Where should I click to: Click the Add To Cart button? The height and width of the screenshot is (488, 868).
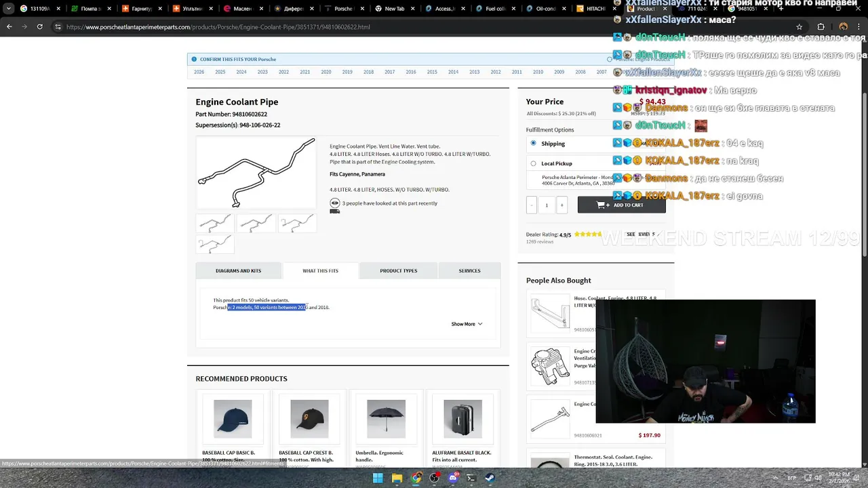coord(621,205)
